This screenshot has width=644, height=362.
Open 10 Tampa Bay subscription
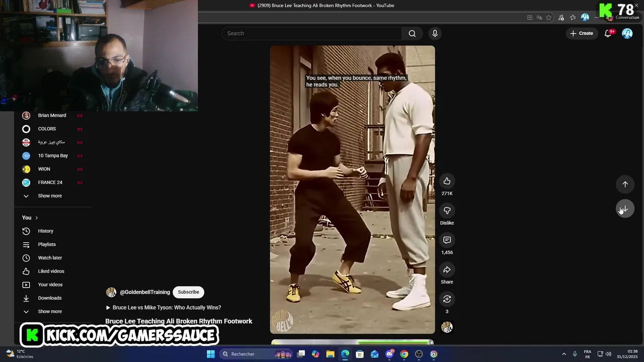[x=52, y=156]
